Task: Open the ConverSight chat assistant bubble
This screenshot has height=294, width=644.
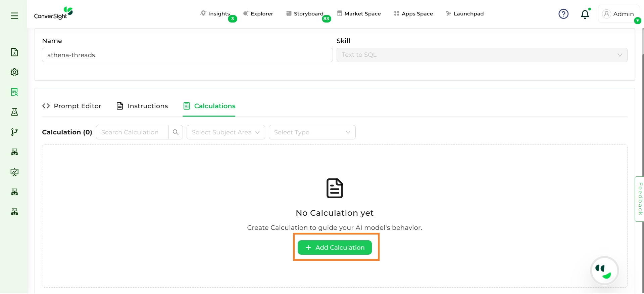Action: (x=604, y=270)
